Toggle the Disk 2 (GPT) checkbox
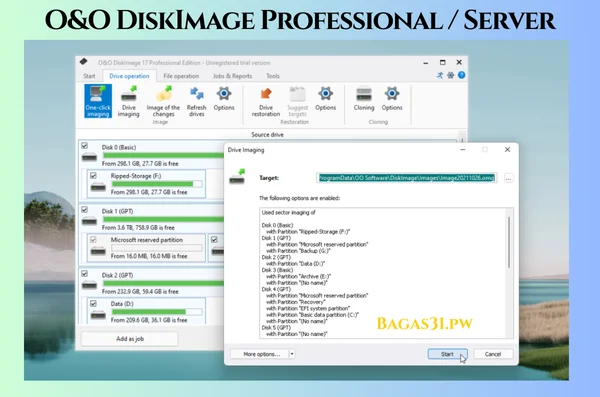 [x=85, y=273]
